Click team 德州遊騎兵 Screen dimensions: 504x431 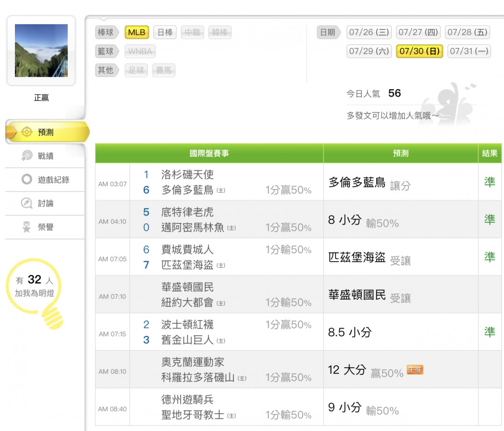click(188, 400)
